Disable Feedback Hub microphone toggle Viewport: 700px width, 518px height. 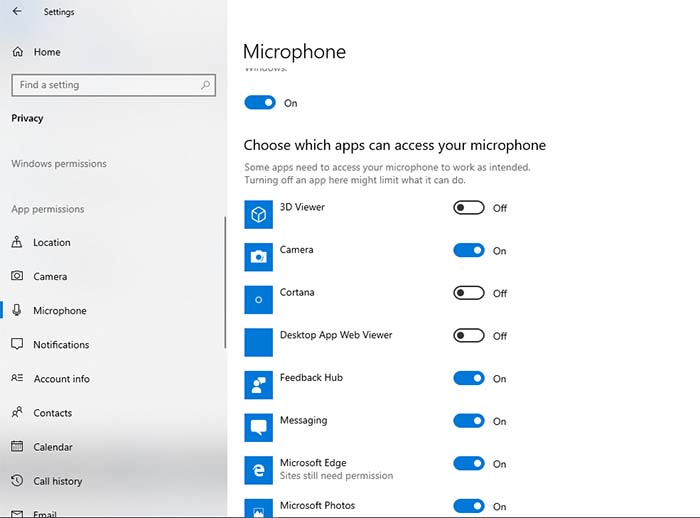468,379
